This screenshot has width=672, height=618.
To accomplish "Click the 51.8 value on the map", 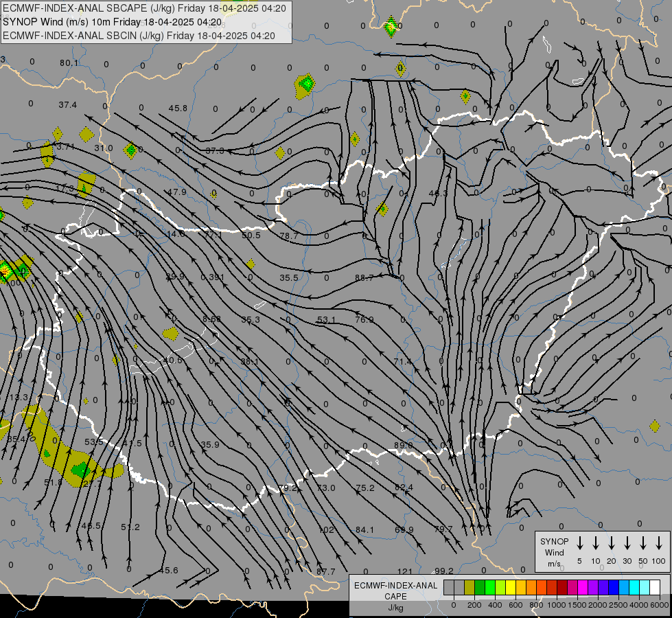I will click(x=53, y=483).
